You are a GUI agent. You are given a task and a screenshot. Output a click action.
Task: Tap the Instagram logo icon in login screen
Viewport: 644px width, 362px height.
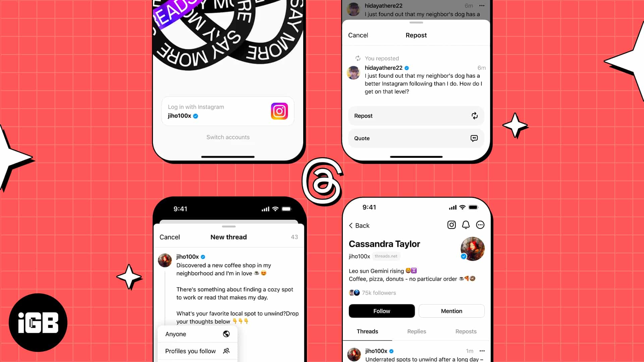click(x=279, y=111)
